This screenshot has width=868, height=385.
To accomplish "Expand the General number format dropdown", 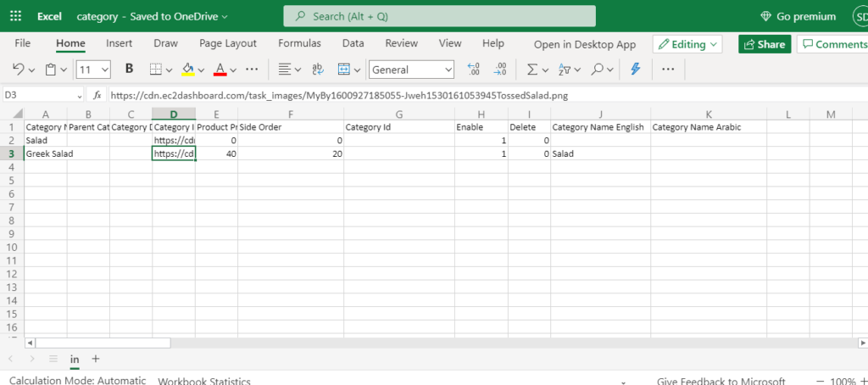I will tap(446, 70).
